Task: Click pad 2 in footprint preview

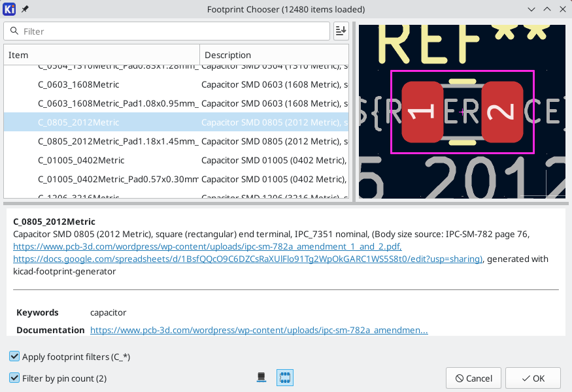Action: pos(502,112)
